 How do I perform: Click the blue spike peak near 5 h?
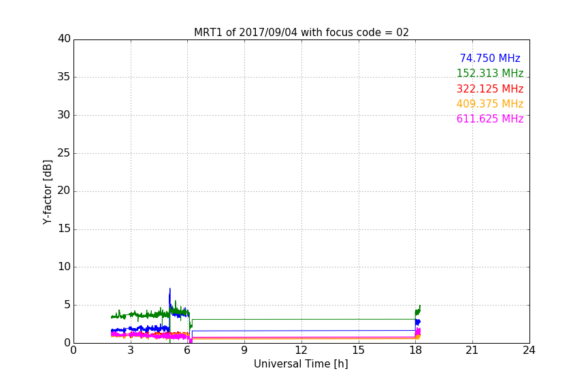(x=170, y=290)
